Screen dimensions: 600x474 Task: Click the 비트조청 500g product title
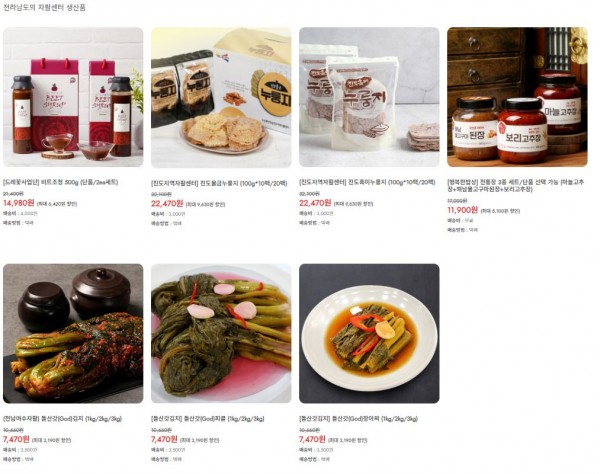60,182
